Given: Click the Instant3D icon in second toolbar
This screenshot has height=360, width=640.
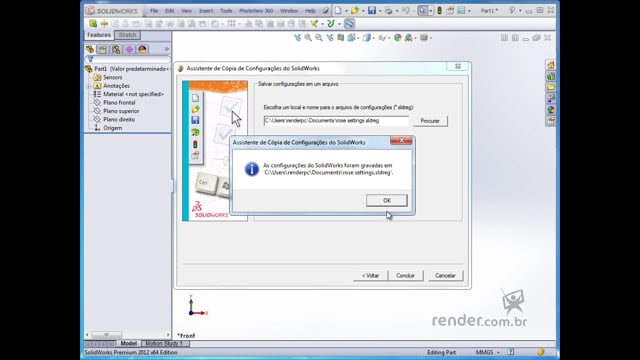Looking at the screenshot, I should (349, 24).
